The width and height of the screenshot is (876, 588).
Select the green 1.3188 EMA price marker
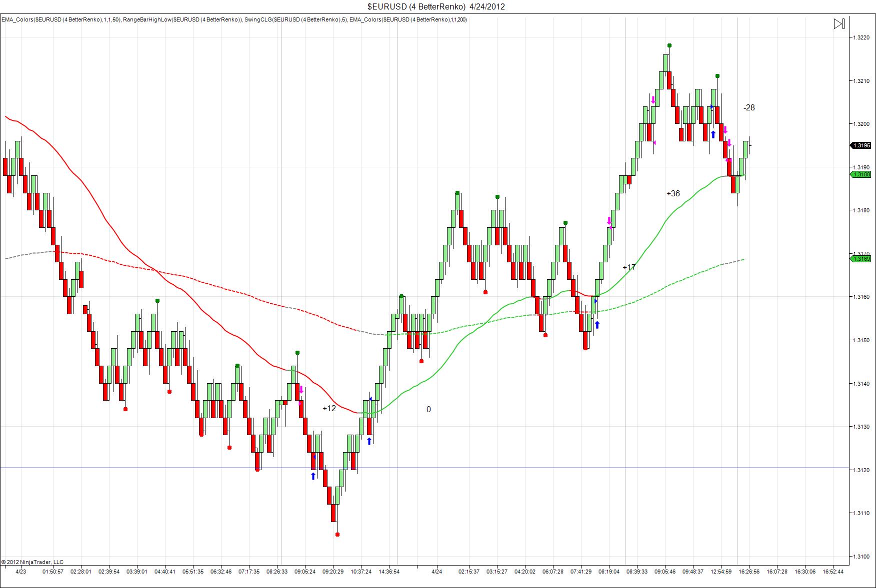860,174
